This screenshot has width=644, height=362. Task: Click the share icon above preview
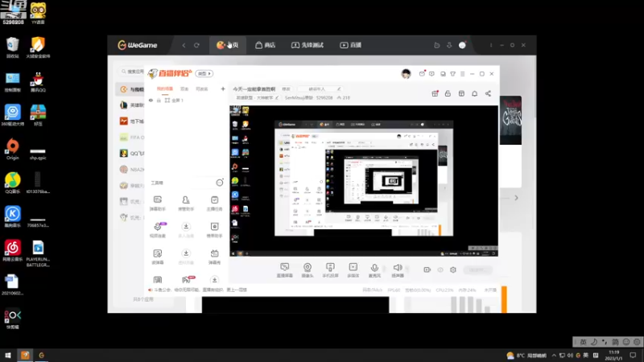pyautogui.click(x=488, y=93)
